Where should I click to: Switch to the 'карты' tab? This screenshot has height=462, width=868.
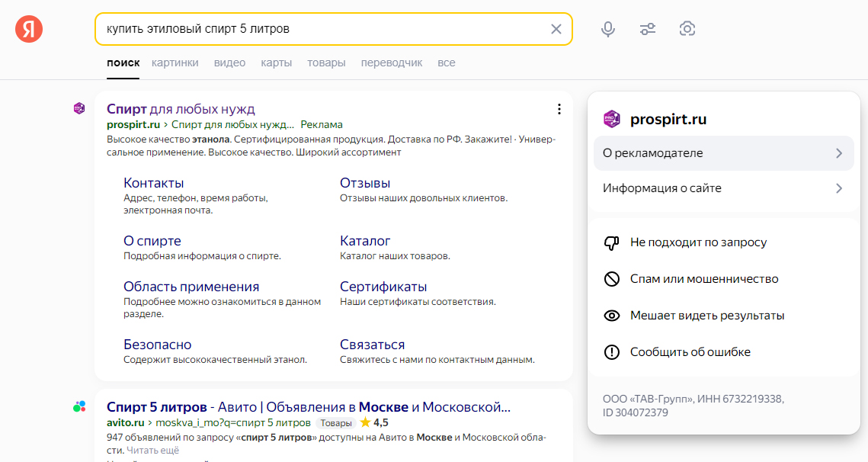276,63
